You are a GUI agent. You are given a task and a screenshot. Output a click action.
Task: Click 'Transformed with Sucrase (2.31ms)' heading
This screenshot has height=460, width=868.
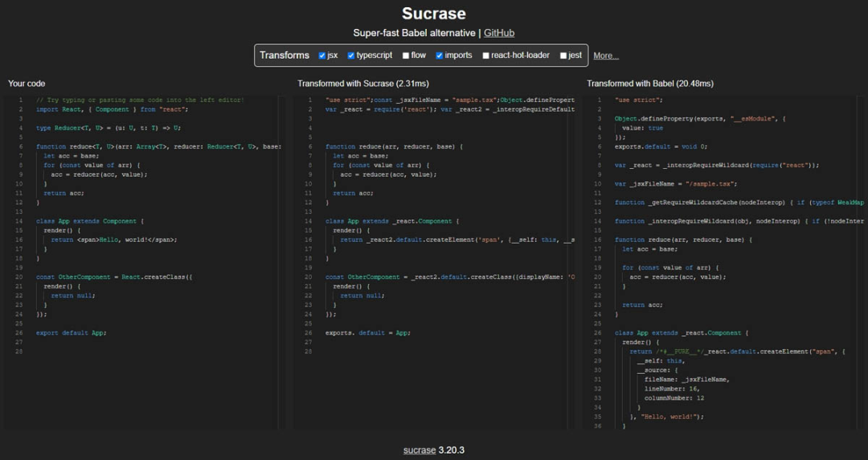click(363, 84)
